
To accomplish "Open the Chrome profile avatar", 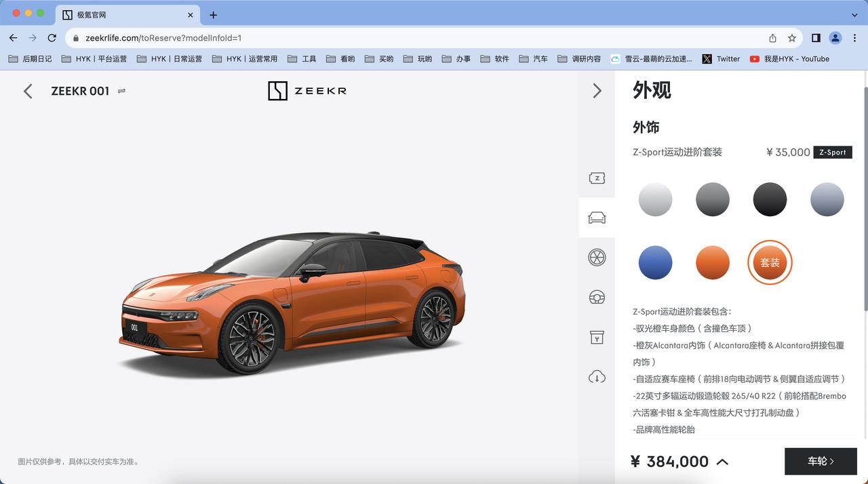I will 835,38.
